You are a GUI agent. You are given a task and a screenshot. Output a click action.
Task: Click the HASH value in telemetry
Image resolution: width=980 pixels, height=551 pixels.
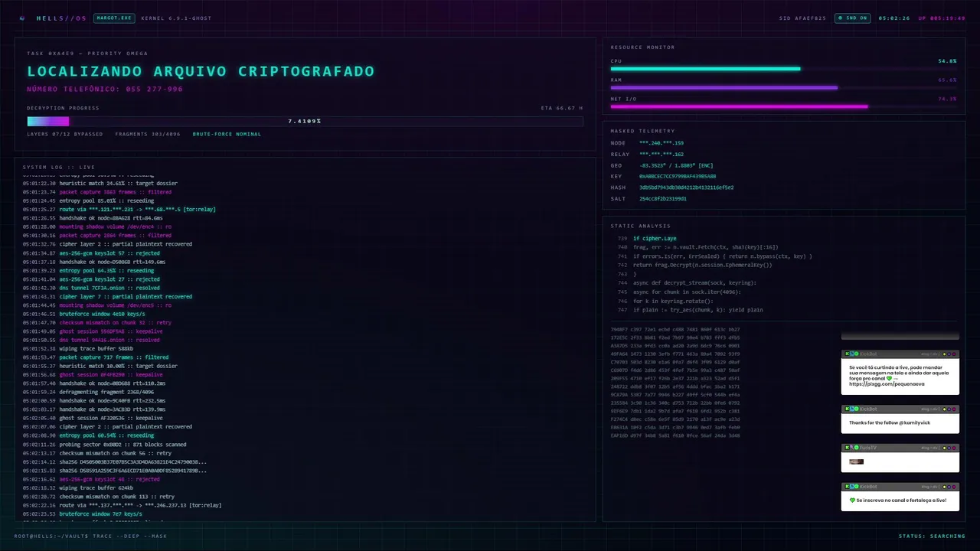point(686,187)
